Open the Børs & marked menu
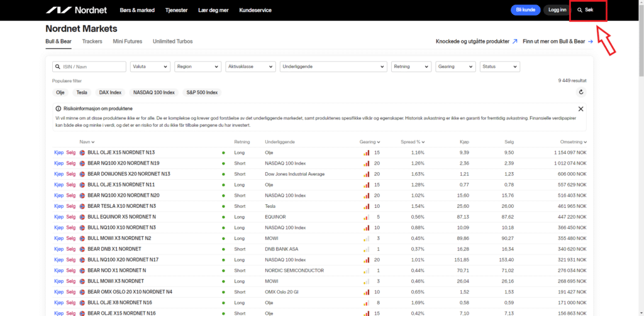The image size is (644, 316). tap(137, 10)
